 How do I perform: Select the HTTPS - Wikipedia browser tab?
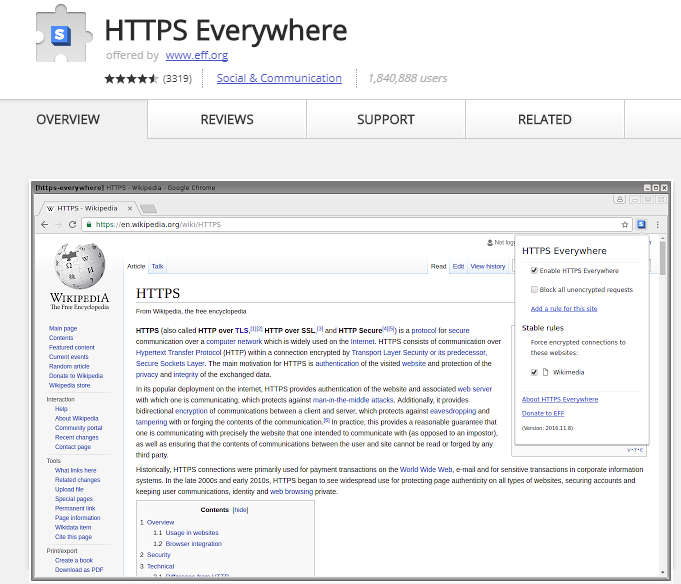[x=87, y=208]
